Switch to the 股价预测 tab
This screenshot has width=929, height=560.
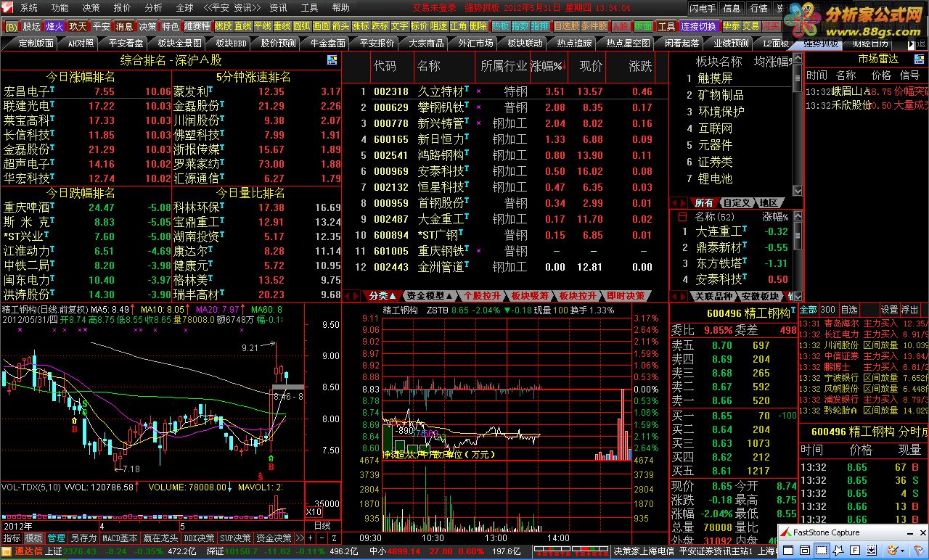click(278, 44)
